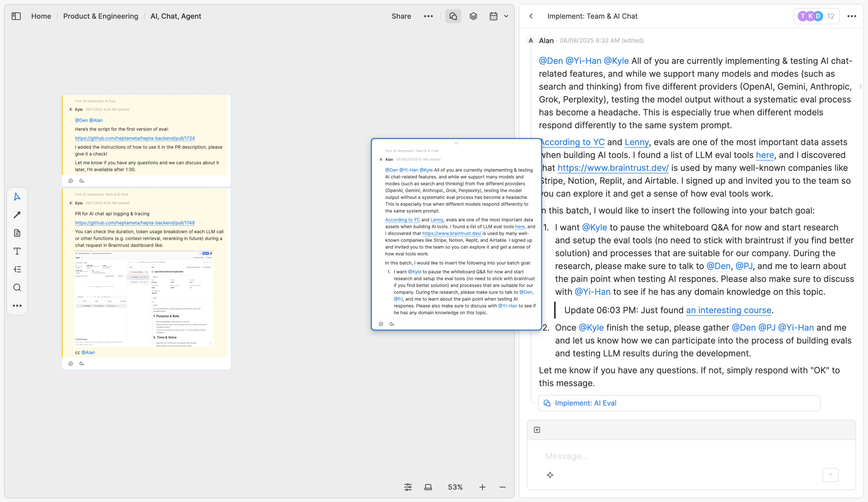The height and width of the screenshot is (502, 868).
Task: Reply to Kyle's AI Eval card
Action: 82,181
